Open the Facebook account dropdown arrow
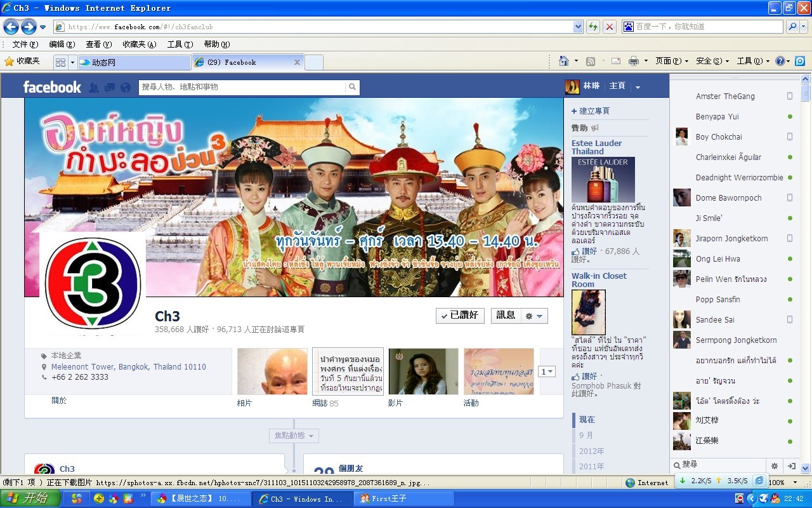 click(x=638, y=87)
